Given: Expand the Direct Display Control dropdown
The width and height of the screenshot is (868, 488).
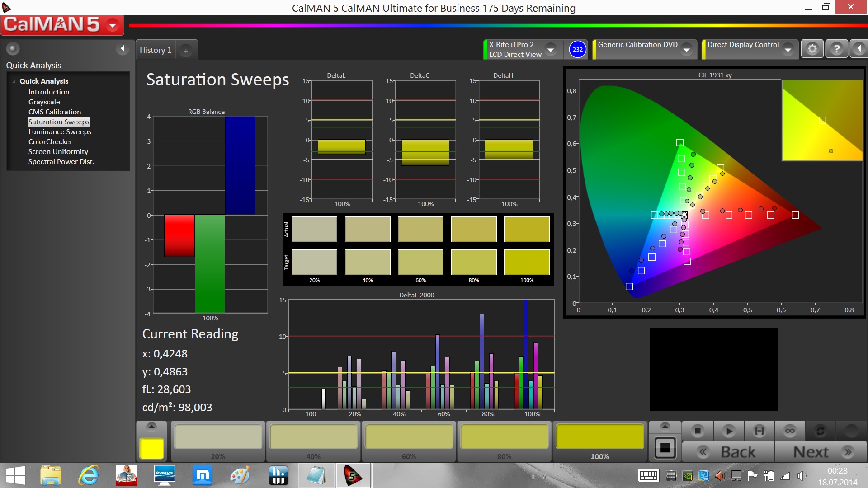Looking at the screenshot, I should 788,50.
